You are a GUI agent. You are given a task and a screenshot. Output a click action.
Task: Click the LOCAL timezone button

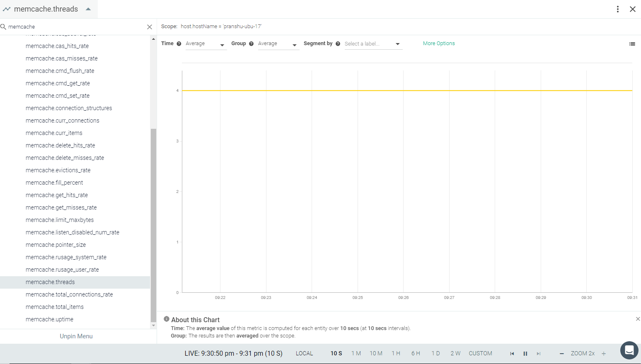[x=305, y=354]
